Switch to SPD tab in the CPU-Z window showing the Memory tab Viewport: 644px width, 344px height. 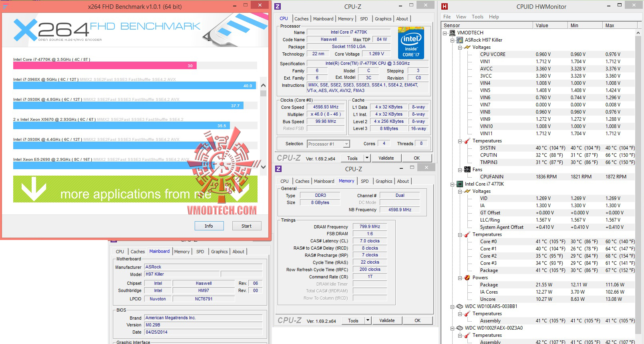coord(365,181)
